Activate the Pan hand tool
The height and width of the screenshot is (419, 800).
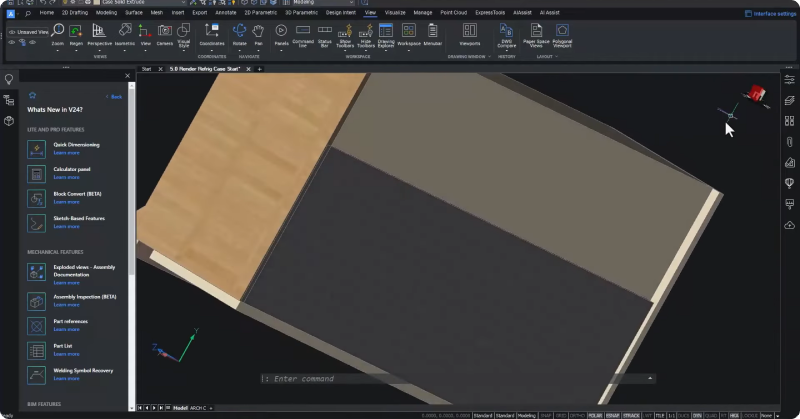point(259,35)
